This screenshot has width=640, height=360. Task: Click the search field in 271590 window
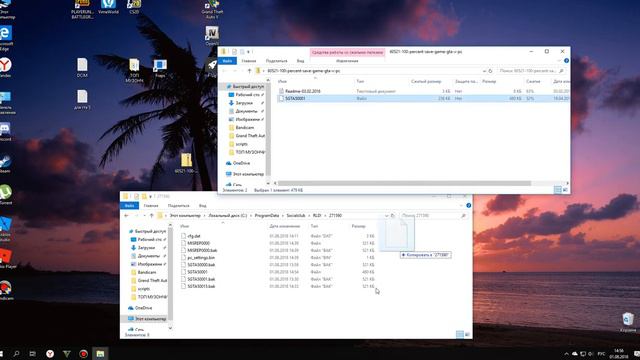[x=433, y=216]
